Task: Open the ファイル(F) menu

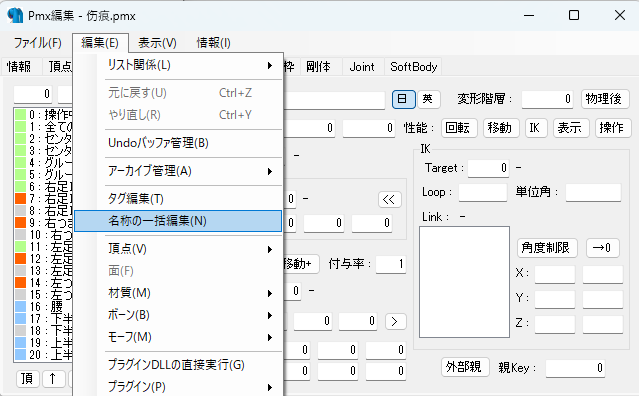Action: [x=37, y=43]
